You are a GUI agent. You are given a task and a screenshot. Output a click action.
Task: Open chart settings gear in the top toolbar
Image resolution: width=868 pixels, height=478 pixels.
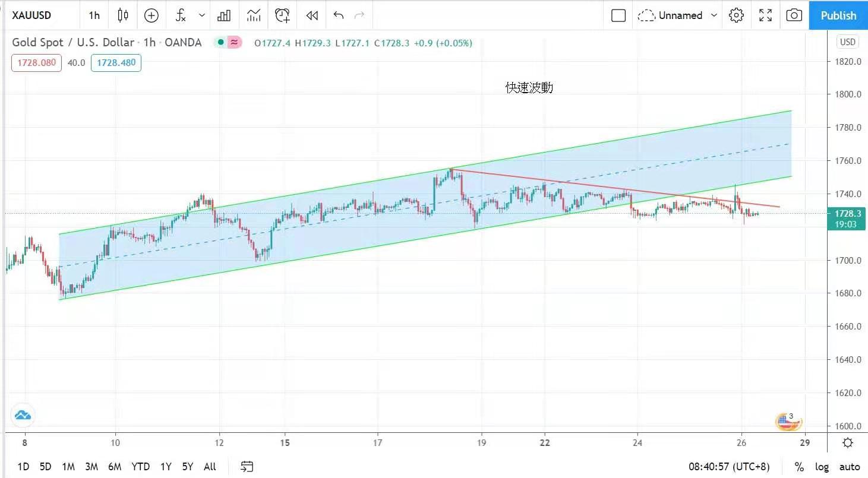tap(736, 15)
